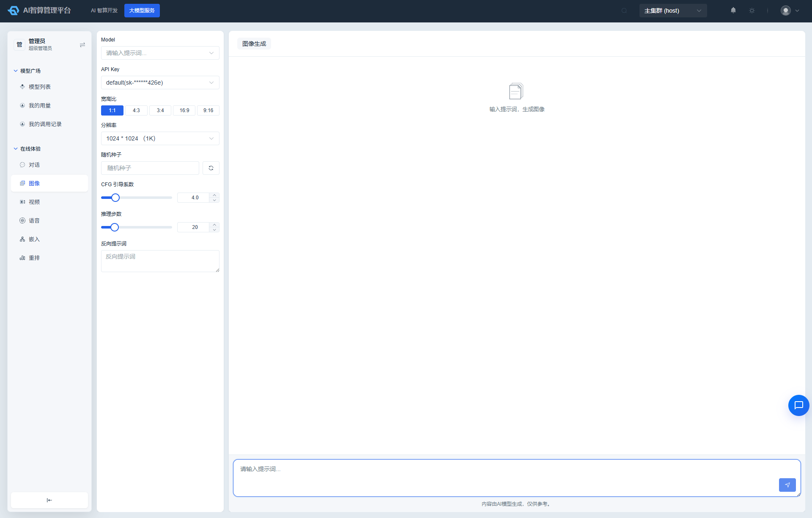
Task: Choose the 16:9 aspect ratio option
Action: tap(184, 110)
